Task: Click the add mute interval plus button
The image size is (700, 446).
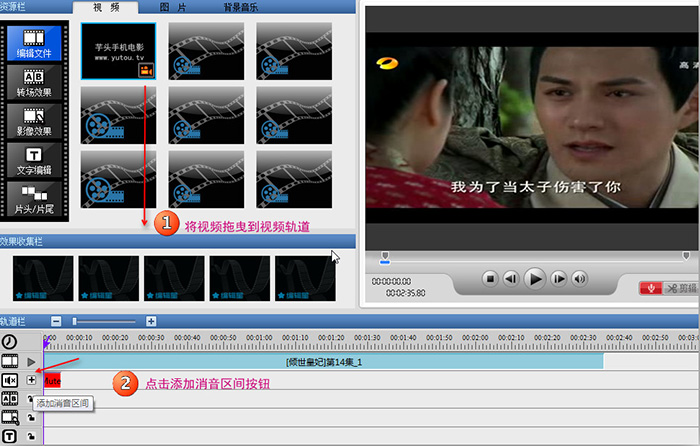Action: 31,380
